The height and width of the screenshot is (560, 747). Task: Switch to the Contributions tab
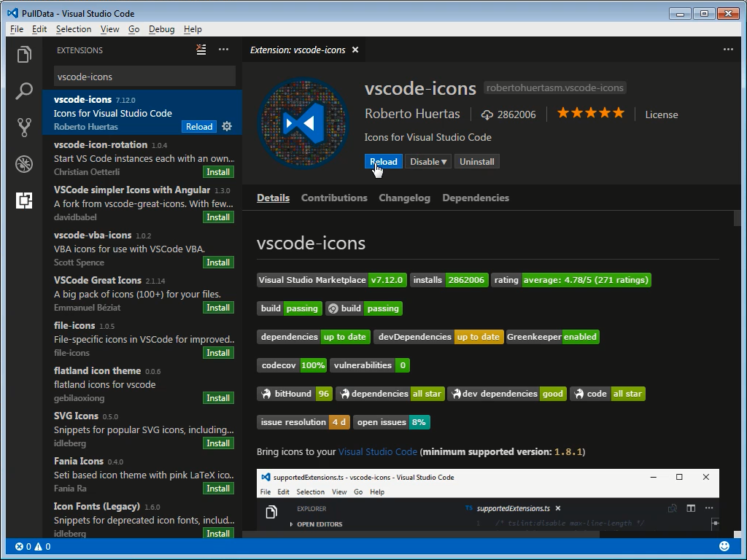tap(334, 198)
